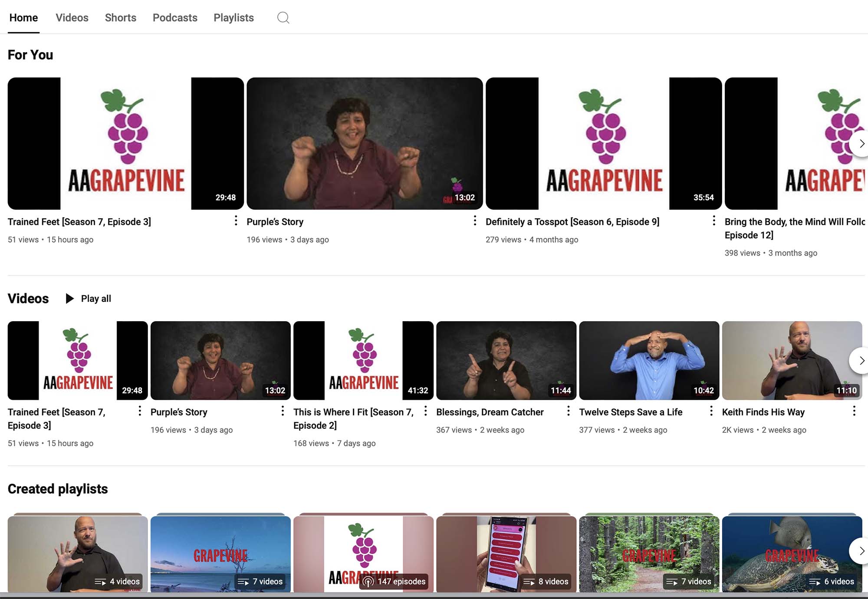Show next items in the Videos carousel

pyautogui.click(x=860, y=361)
